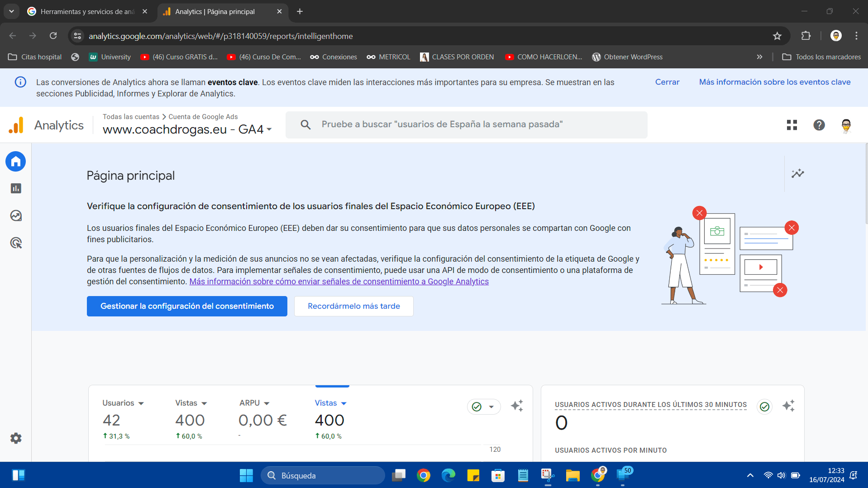The width and height of the screenshot is (868, 488).
Task: Expand the property selector www.coachdrogas.eu - GA4
Action: pos(187,129)
